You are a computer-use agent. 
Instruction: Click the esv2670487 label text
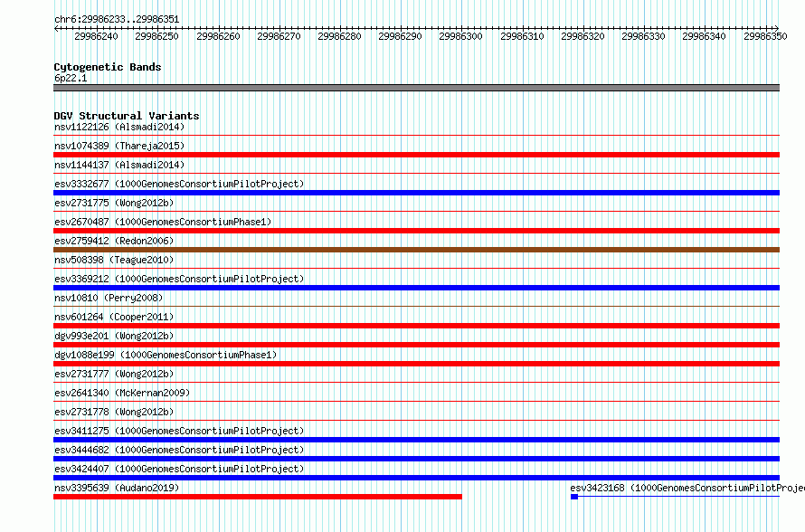click(x=163, y=222)
